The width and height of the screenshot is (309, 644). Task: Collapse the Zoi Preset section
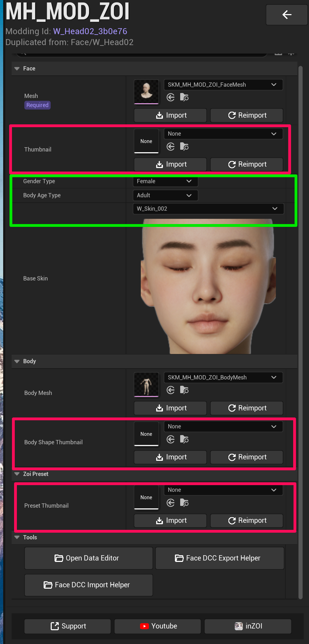[17, 474]
